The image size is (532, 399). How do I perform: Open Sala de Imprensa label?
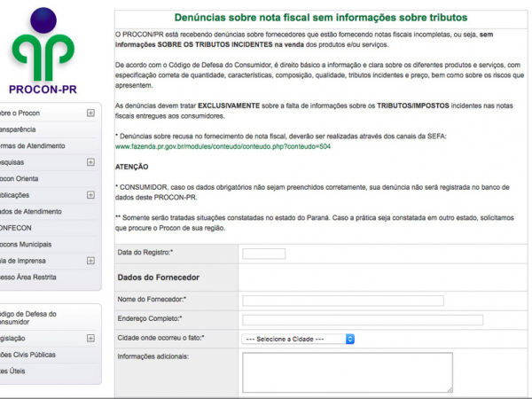pos(23,261)
